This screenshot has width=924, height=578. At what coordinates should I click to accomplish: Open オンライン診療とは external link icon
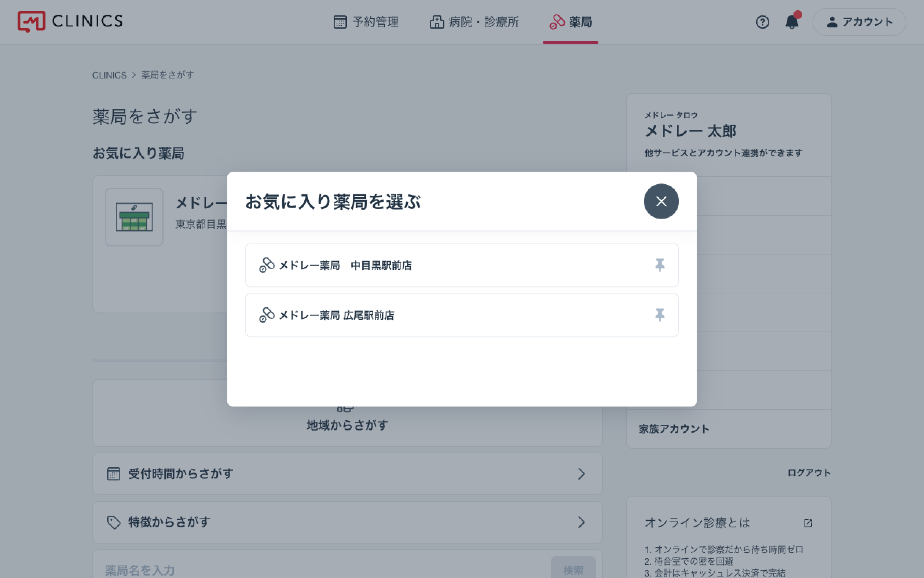(x=807, y=523)
